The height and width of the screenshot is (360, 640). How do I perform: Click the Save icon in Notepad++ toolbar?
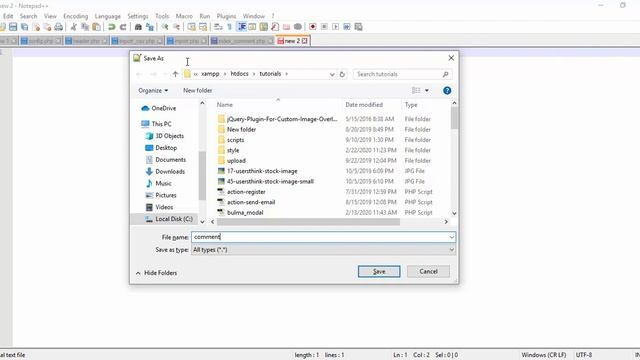point(13,27)
